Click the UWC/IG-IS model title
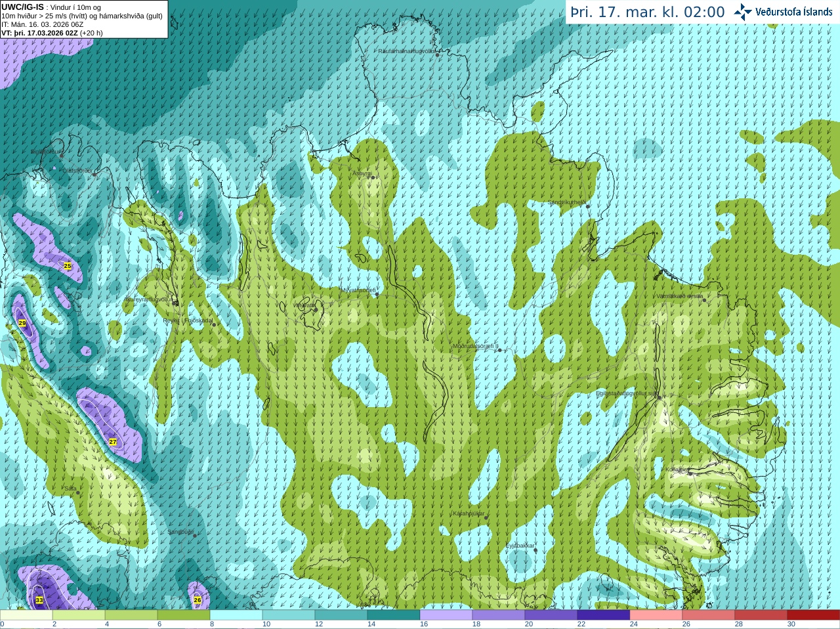This screenshot has height=629, width=840. [22, 7]
